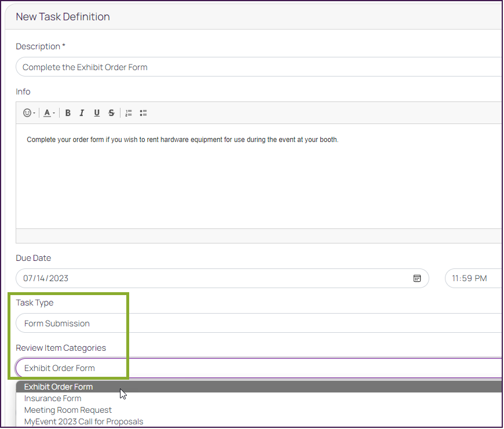Insert a bulleted list
Viewport: 504px width, 429px height.
pyautogui.click(x=143, y=113)
